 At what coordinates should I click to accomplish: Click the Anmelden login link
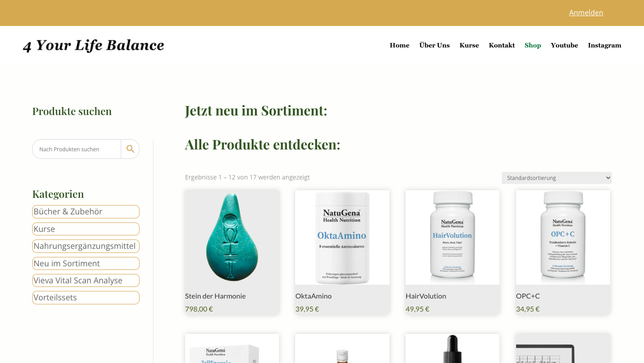point(586,13)
